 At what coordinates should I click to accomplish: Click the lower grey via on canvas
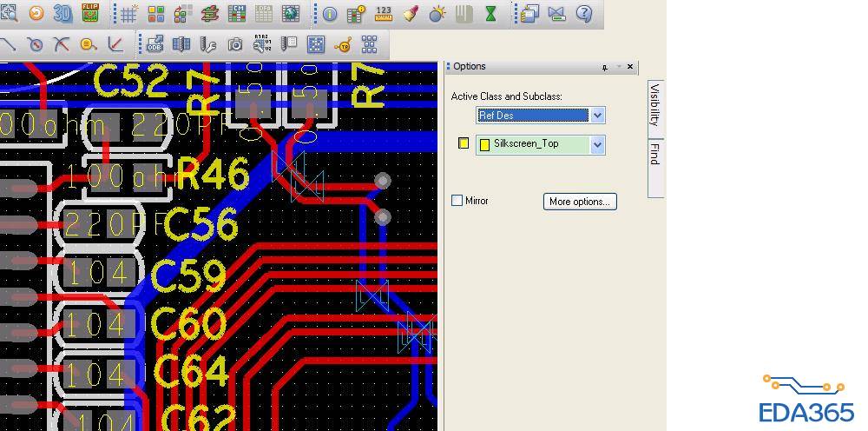pyautogui.click(x=383, y=217)
